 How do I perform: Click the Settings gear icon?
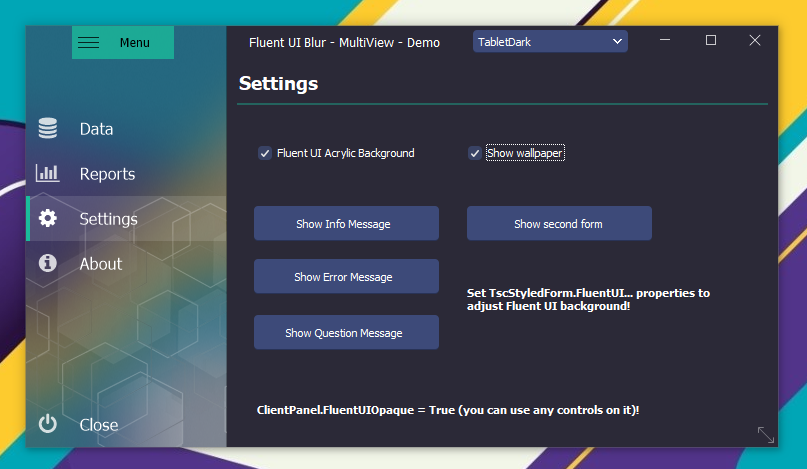(x=48, y=218)
